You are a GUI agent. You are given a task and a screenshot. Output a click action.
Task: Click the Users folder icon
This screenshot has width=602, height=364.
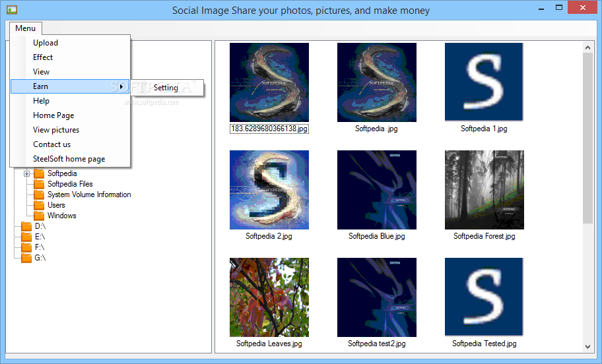[x=39, y=205]
